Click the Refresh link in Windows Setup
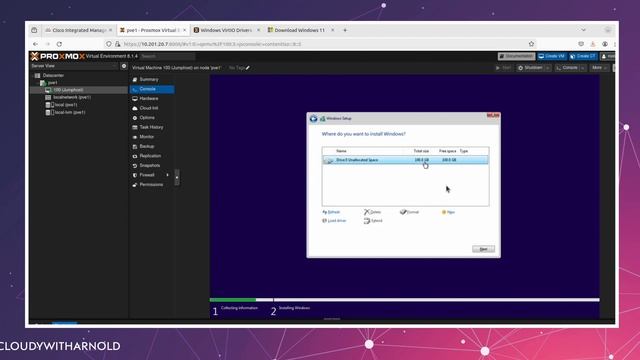The image size is (640, 360). coord(331,212)
